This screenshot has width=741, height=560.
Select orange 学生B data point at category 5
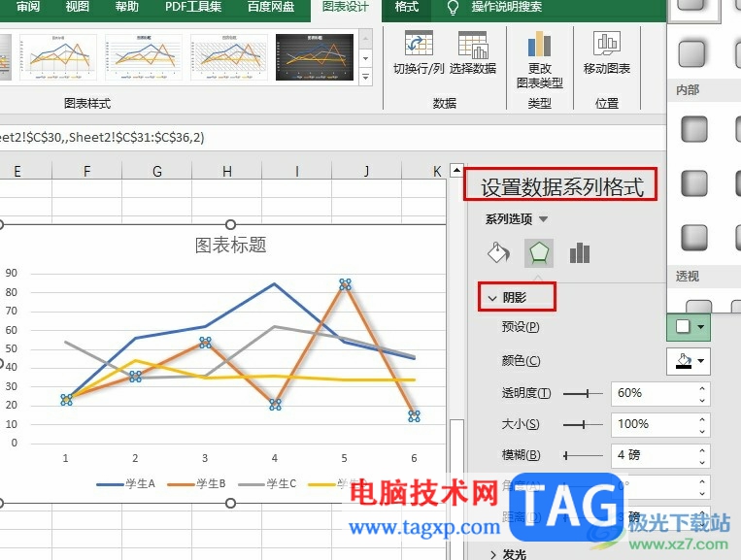(345, 283)
